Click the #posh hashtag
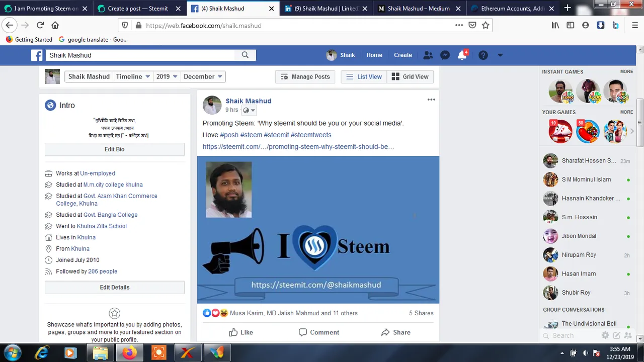This screenshot has width=644, height=362. 229,135
